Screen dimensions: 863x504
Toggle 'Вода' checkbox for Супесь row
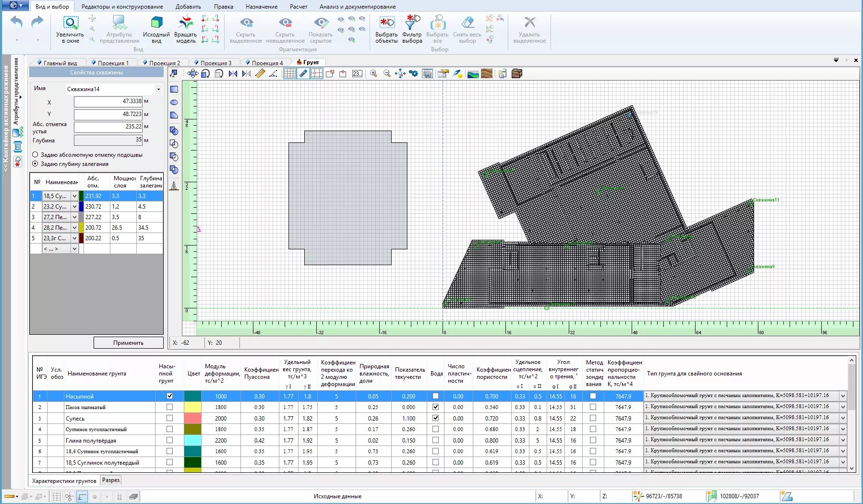(x=436, y=418)
